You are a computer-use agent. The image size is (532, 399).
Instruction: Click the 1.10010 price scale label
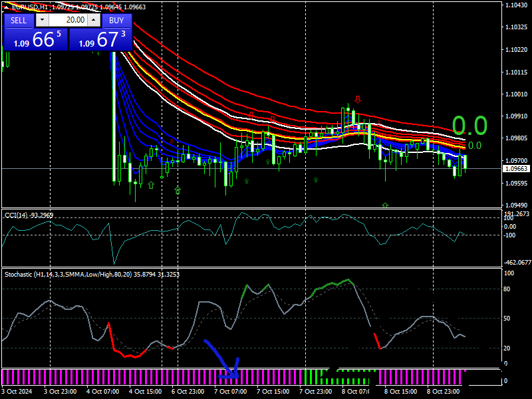516,94
